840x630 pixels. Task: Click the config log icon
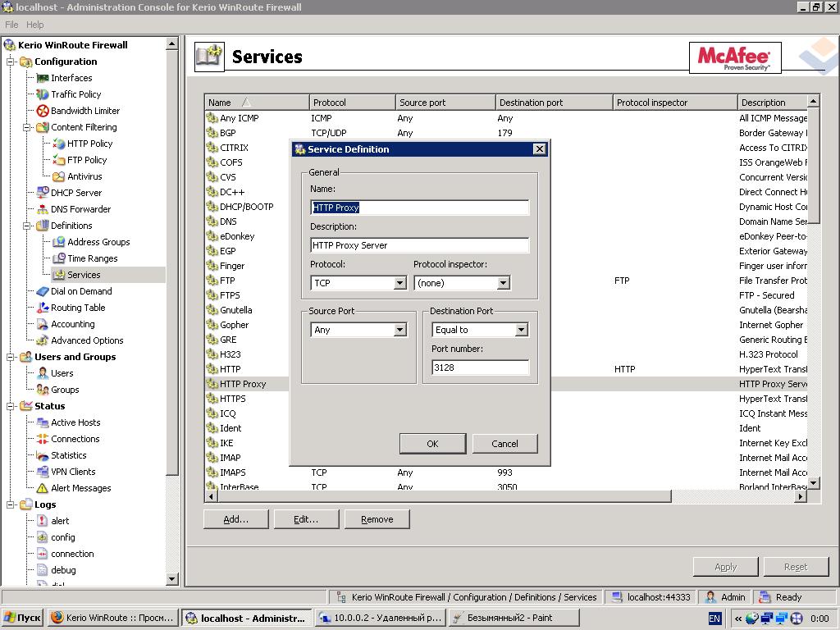coord(43,538)
